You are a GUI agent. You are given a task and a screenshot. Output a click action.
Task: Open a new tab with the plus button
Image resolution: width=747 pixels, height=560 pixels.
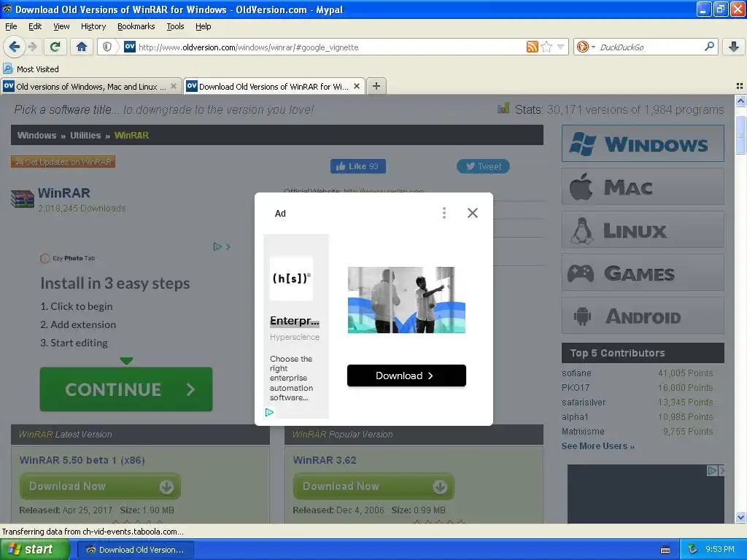[376, 86]
